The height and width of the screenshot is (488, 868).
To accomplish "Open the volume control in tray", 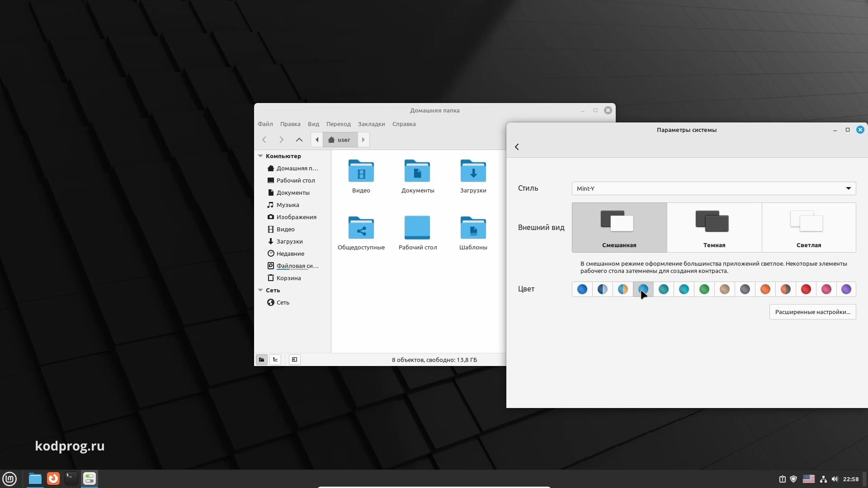I will pyautogui.click(x=835, y=479).
